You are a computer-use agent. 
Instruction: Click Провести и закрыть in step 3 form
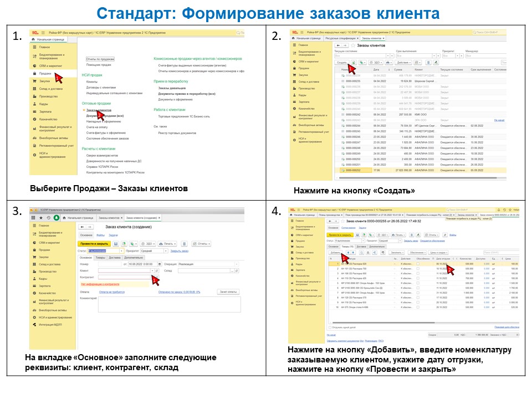click(x=94, y=244)
